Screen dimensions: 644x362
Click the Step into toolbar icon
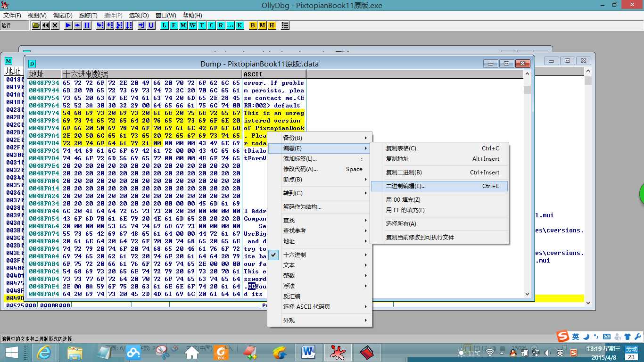point(100,25)
